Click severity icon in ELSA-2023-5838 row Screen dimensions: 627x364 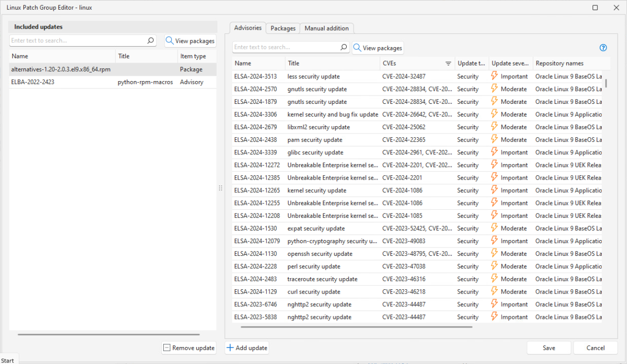pos(494,316)
